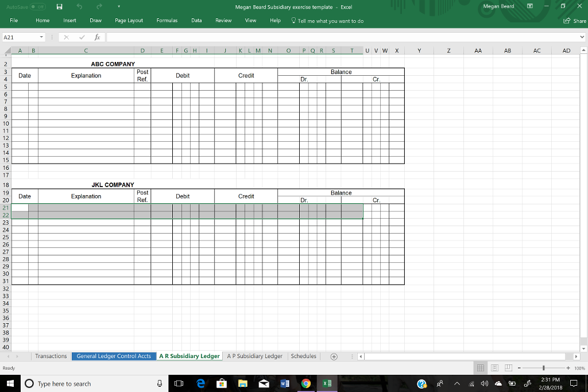588x392 pixels.
Task: Open Ribbon Display Options icon
Action: pos(530,6)
